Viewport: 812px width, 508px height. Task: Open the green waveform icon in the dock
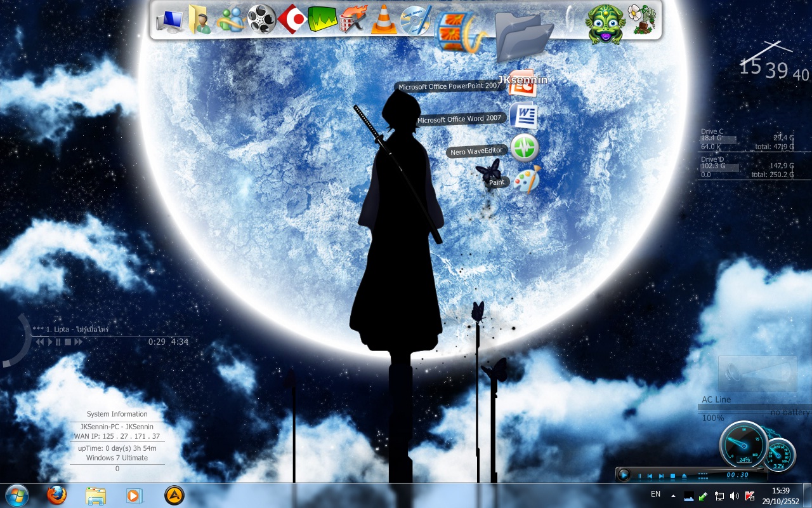(x=323, y=19)
